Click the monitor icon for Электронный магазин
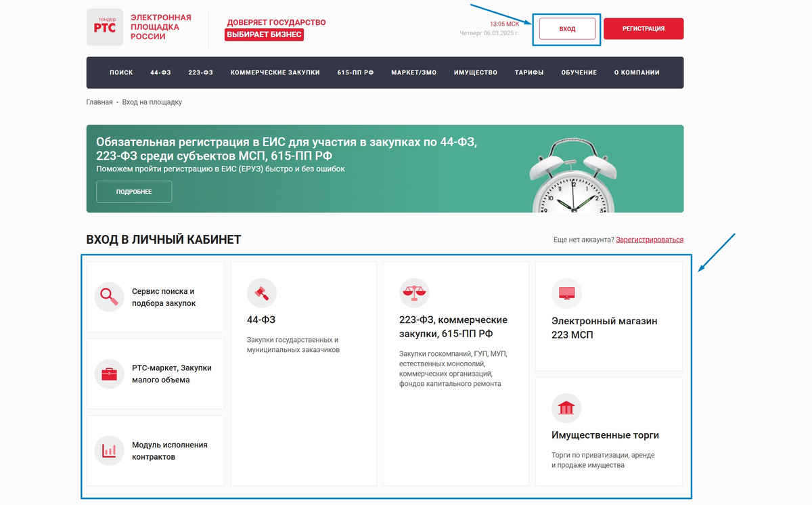The width and height of the screenshot is (812, 505). 566,293
